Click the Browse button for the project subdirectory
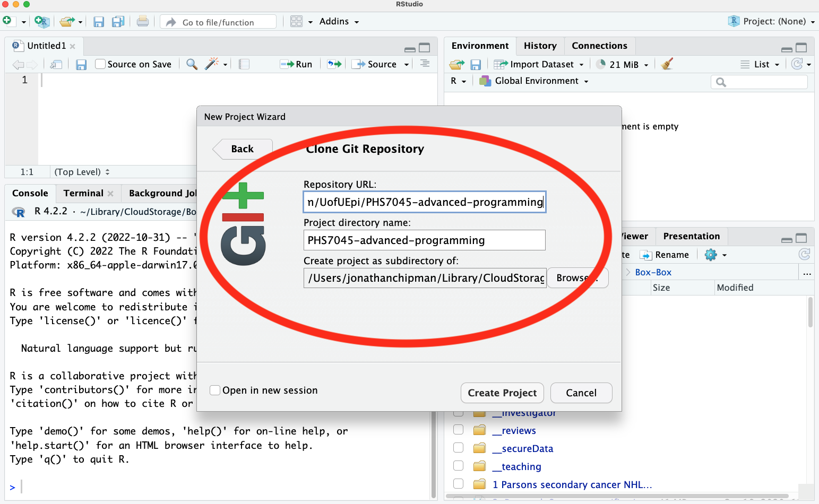 coord(577,278)
